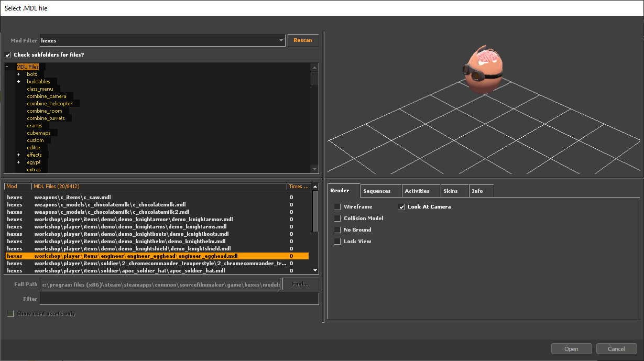Select the combine_camera folder
The image size is (644, 361).
[47, 96]
